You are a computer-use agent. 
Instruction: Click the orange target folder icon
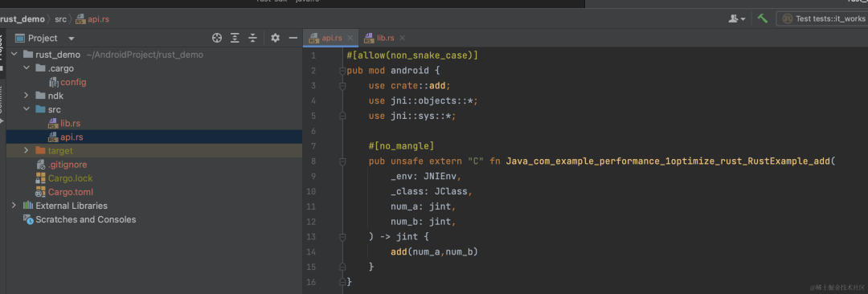[40, 150]
